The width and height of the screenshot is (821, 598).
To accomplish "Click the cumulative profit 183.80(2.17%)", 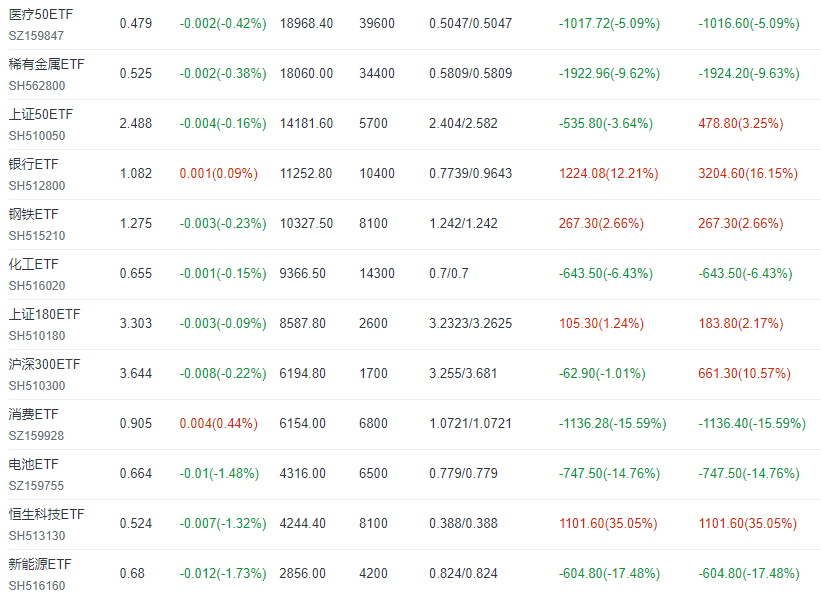I will tap(741, 324).
